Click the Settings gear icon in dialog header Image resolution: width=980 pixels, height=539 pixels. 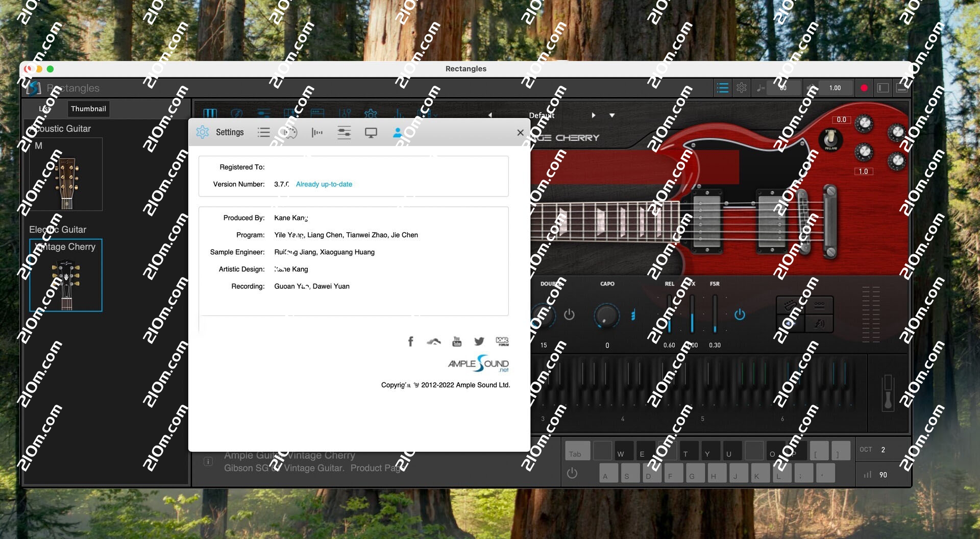pos(203,132)
